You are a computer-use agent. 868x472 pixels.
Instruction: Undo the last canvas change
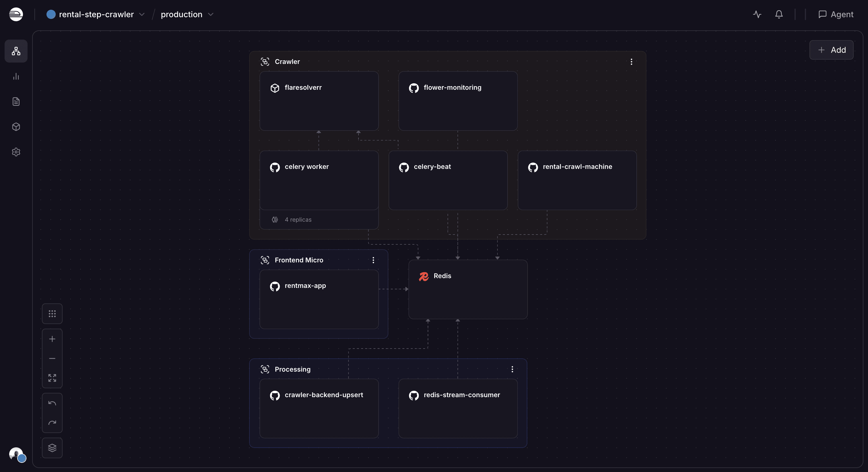click(x=52, y=403)
